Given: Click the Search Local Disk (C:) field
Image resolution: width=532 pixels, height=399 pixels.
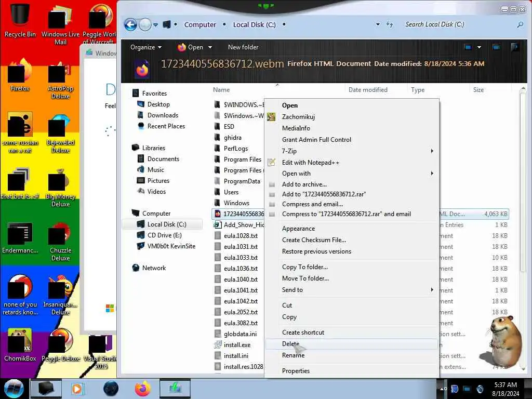Looking at the screenshot, I should click(458, 24).
